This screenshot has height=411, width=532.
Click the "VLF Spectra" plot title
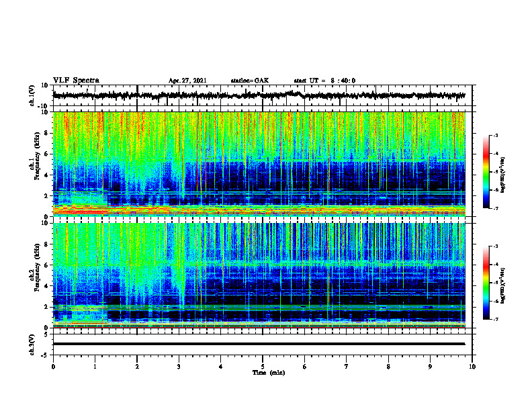click(x=76, y=81)
